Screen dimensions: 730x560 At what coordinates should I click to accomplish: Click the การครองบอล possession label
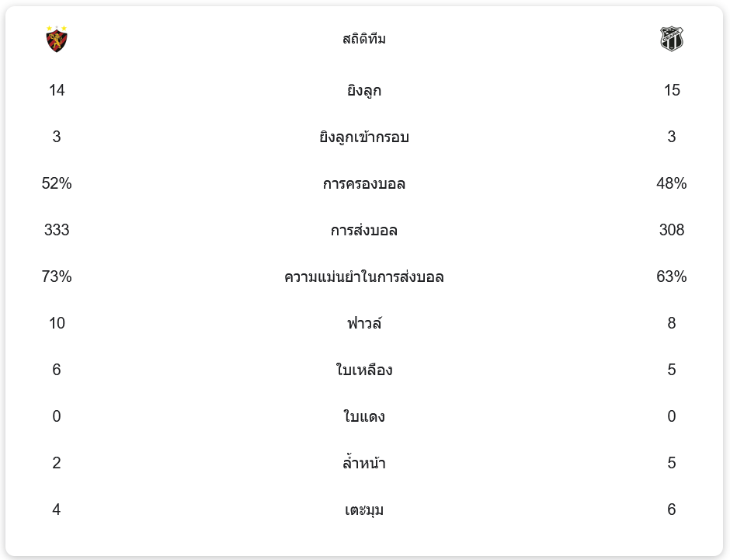point(364,184)
